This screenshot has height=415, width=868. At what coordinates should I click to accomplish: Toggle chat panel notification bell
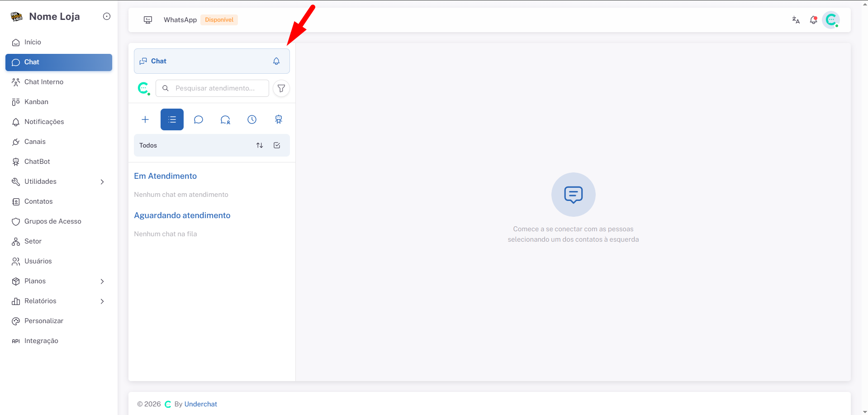click(276, 61)
